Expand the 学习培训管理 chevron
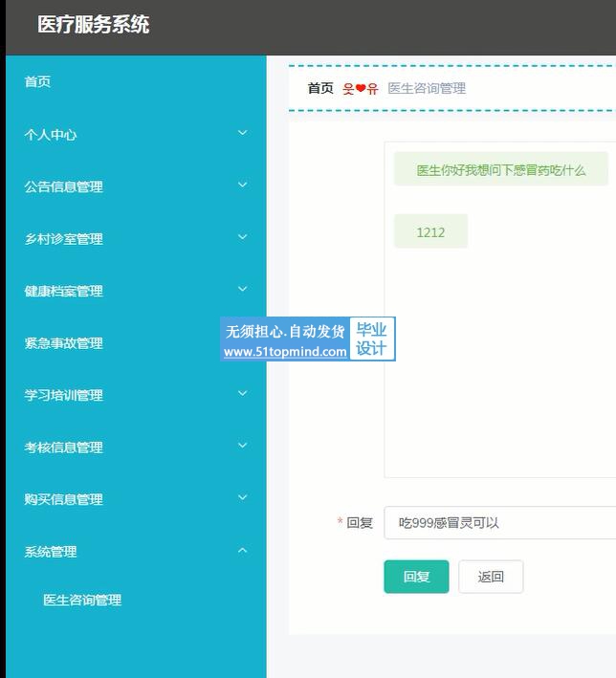Image resolution: width=616 pixels, height=678 pixels. point(243,393)
